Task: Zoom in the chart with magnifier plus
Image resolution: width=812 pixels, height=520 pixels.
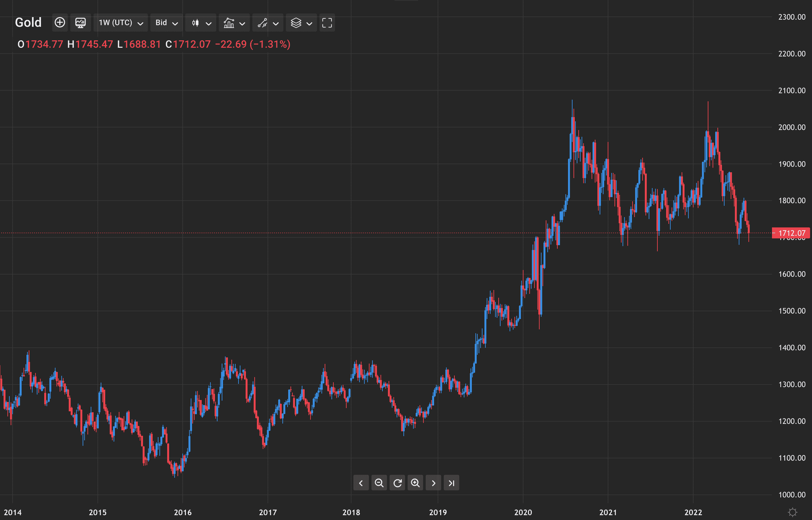Action: click(415, 483)
